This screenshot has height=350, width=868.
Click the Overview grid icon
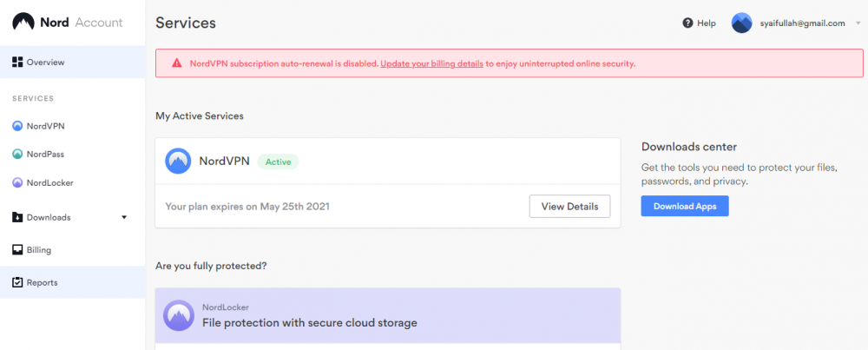(17, 63)
